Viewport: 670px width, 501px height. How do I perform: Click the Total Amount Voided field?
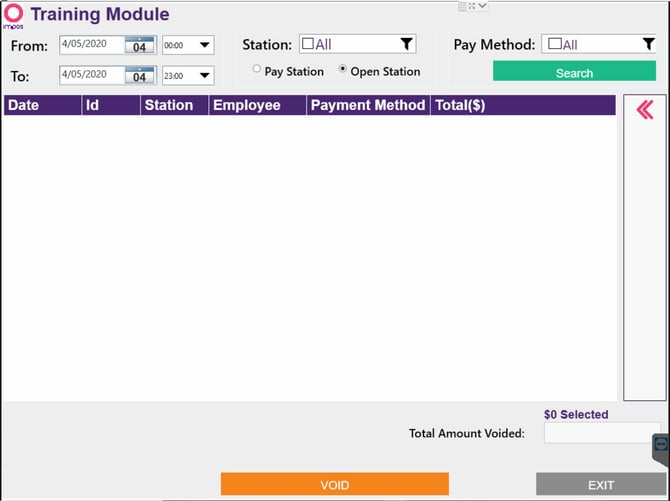pos(602,433)
